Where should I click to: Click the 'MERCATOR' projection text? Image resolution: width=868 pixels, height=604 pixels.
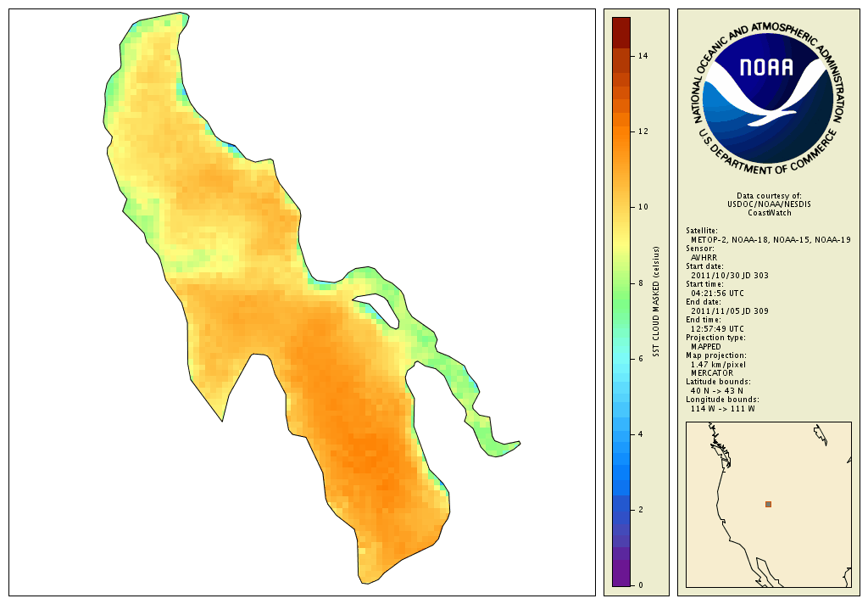[711, 373]
